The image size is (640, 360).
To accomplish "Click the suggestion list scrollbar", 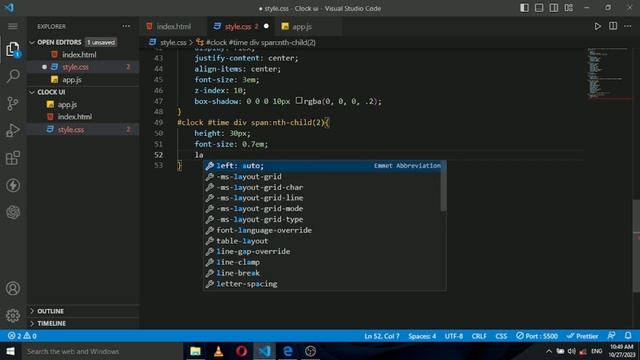I will (443, 186).
